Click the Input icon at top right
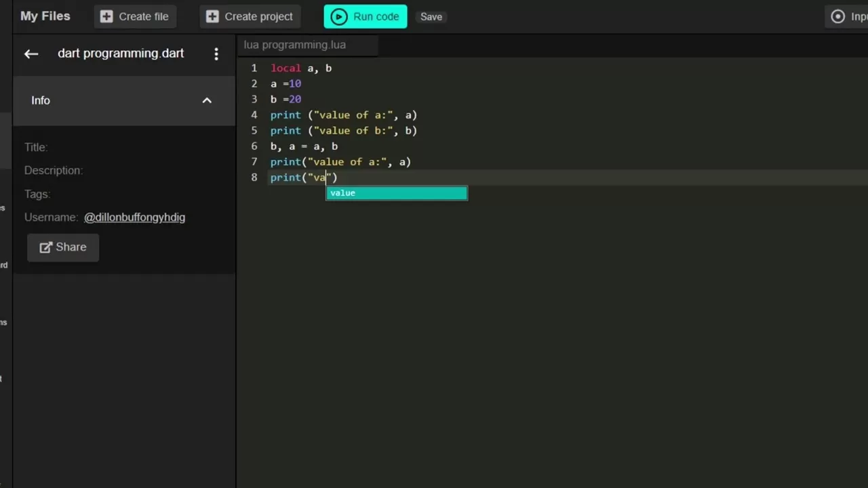Screen dimensions: 868x488 (x=838, y=17)
